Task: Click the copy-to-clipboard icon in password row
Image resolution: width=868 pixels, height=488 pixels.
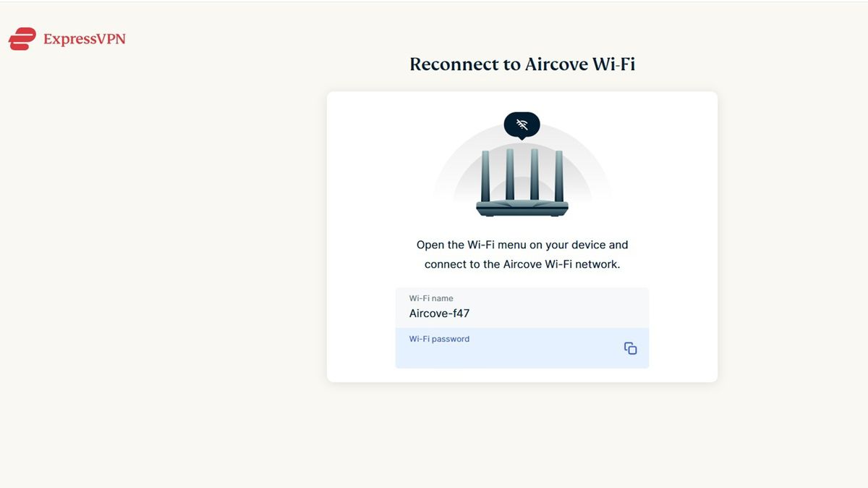Action: 630,348
